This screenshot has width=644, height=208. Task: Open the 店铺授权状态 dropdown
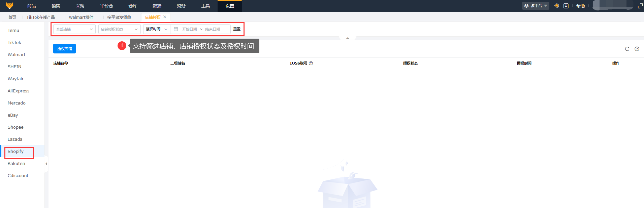120,29
